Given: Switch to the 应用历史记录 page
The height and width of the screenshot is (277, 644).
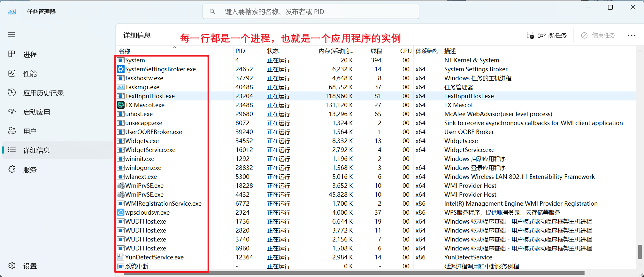Looking at the screenshot, I should click(43, 93).
